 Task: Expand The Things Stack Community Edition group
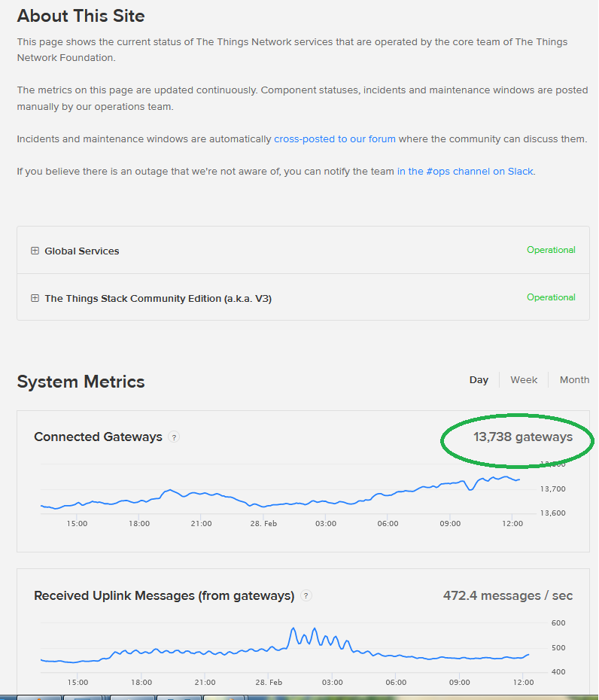pyautogui.click(x=35, y=298)
